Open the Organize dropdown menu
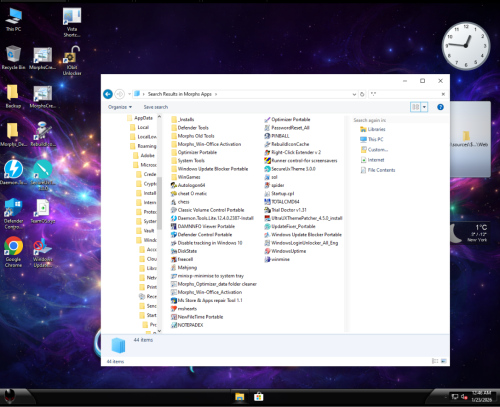Screen dimensions: 500x407 [120, 107]
